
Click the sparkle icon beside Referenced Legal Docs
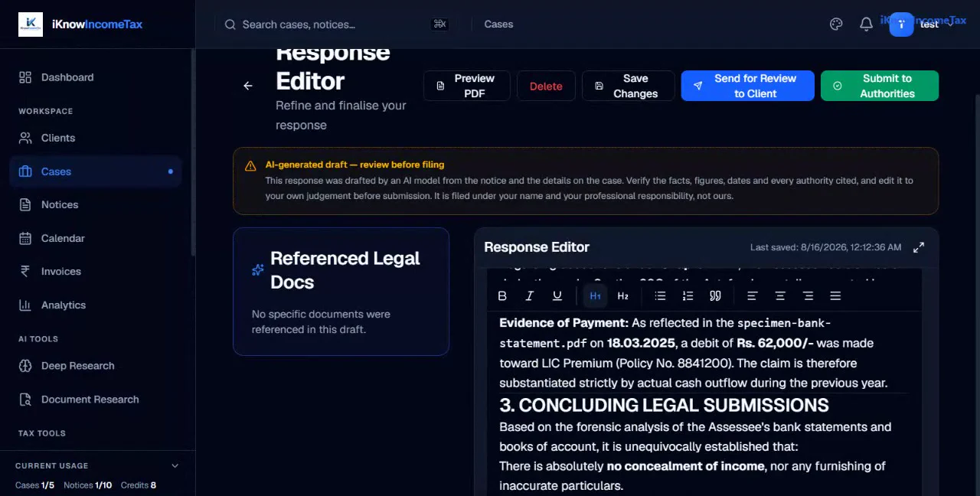(x=258, y=270)
